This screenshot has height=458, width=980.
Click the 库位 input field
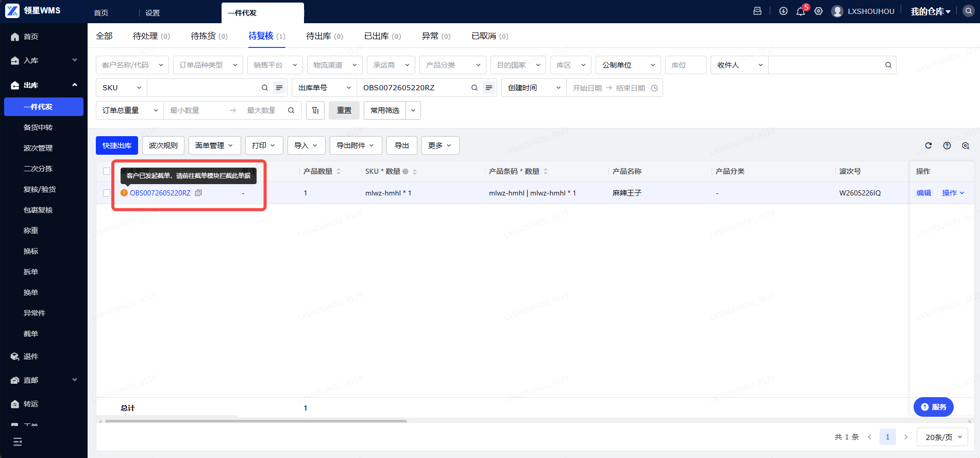(686, 65)
